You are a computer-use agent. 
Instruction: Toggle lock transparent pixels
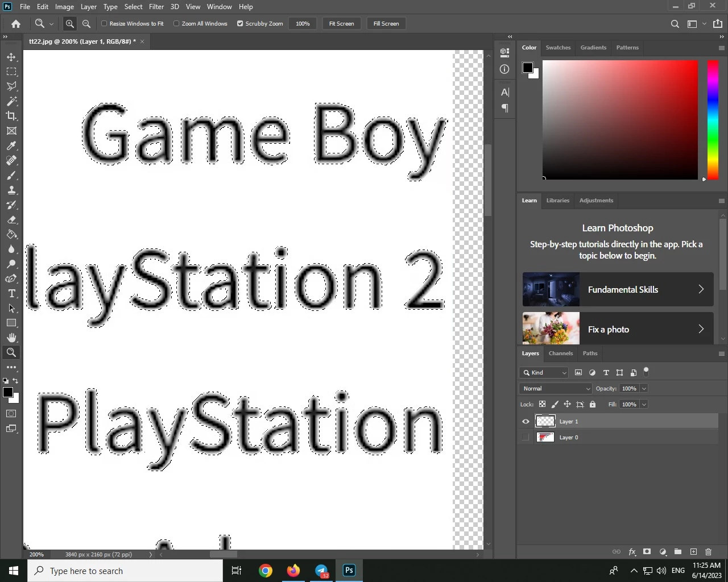click(x=542, y=404)
